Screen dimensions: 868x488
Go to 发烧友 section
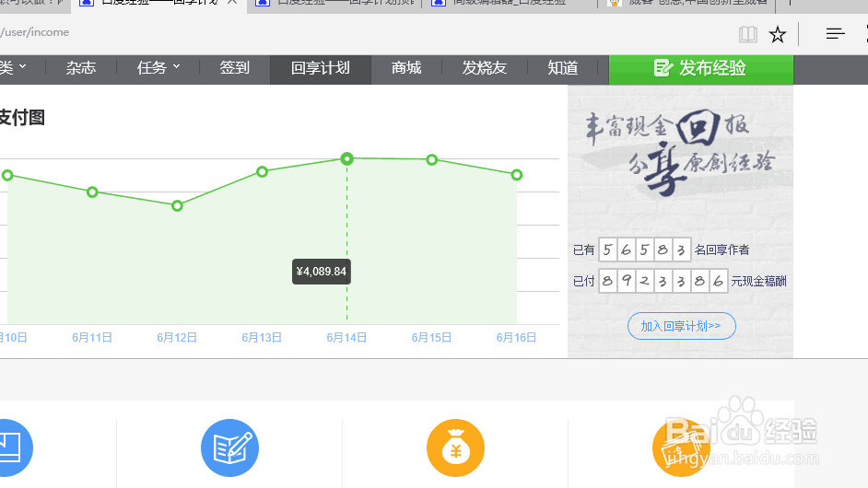[485, 68]
